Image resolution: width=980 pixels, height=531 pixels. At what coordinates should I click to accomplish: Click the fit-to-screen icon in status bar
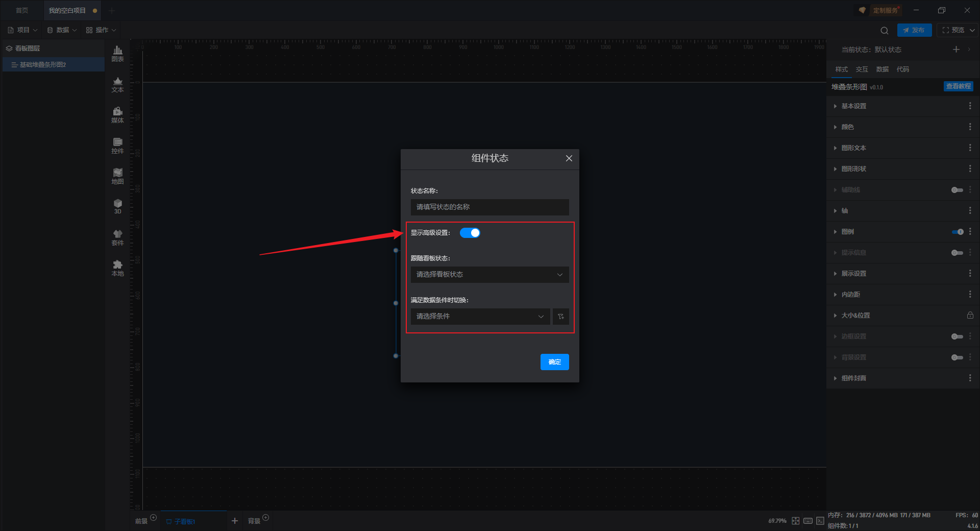pyautogui.click(x=796, y=521)
